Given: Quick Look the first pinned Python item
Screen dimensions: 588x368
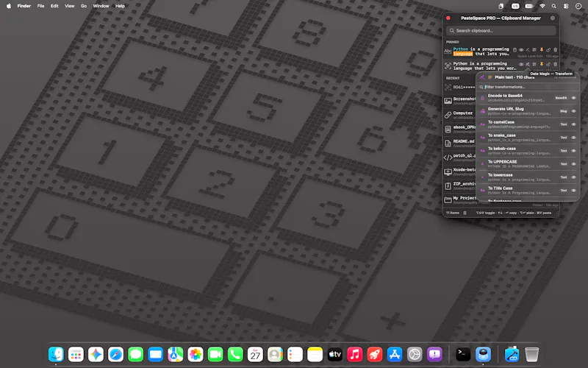Looking at the screenshot, I should (x=521, y=49).
